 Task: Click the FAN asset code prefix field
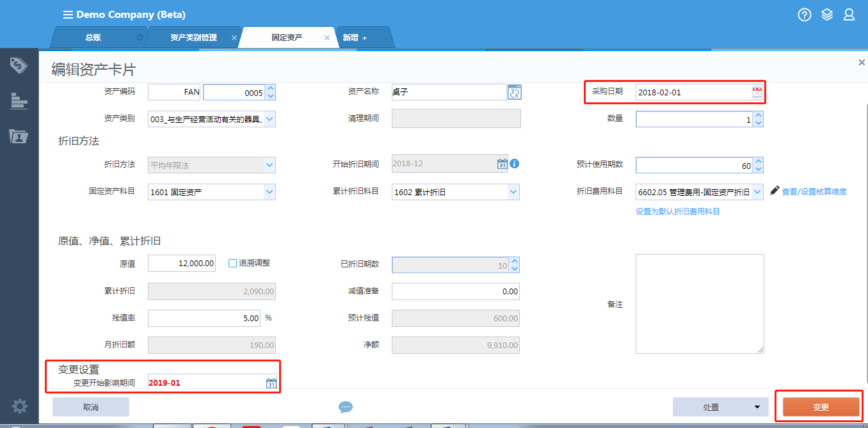point(175,92)
